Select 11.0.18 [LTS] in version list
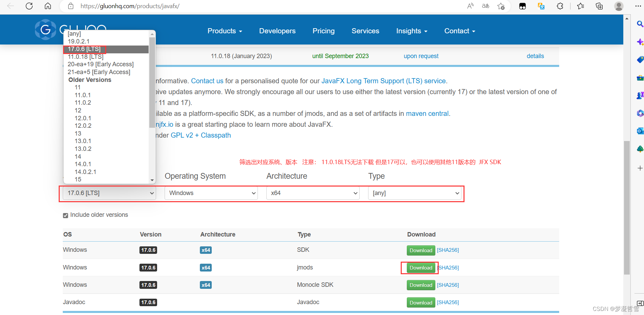644x315 pixels. 106,57
